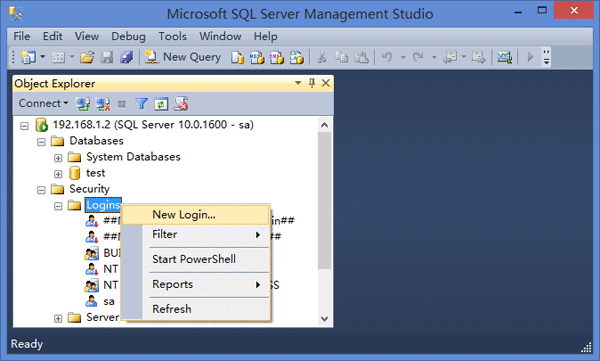Click the Redo arrow icon
600x361 pixels.
(x=418, y=57)
